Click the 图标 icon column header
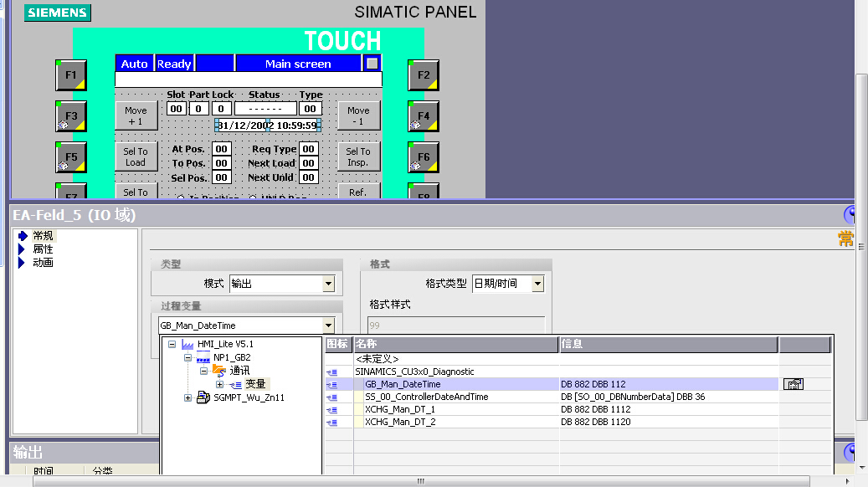This screenshot has height=487, width=868. 338,344
